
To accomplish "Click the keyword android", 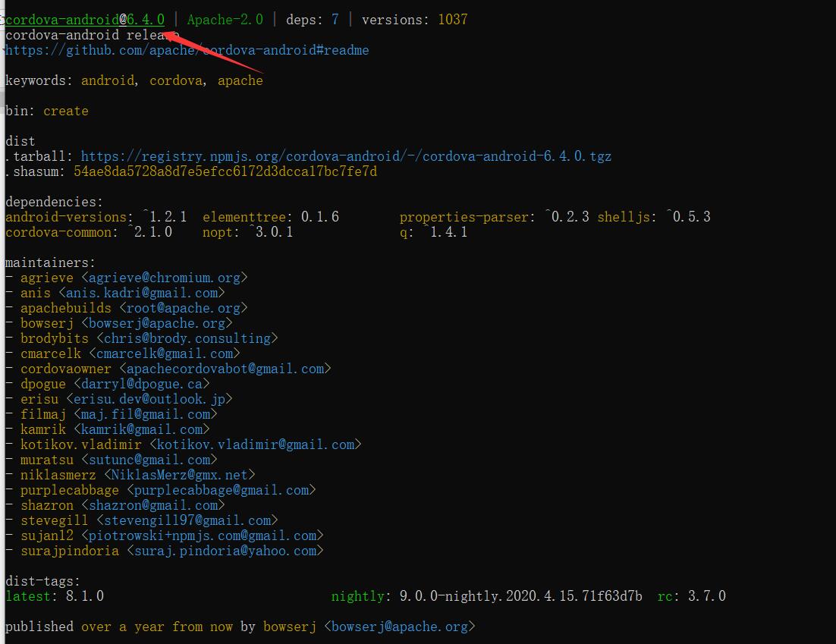I will pyautogui.click(x=108, y=80).
